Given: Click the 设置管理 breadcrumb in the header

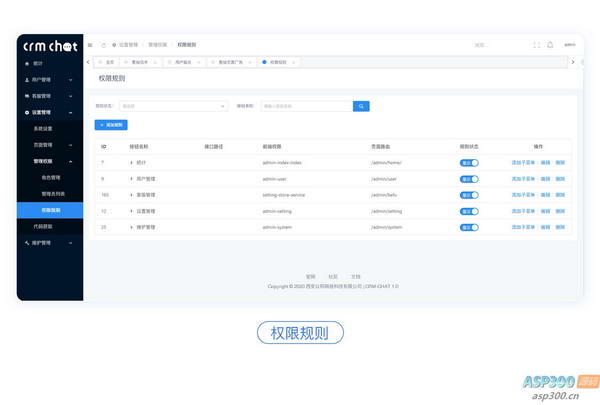Looking at the screenshot, I should coord(128,45).
